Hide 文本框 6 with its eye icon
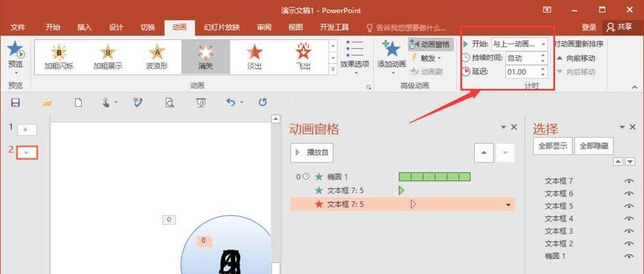This screenshot has height=274, width=644. [x=629, y=193]
